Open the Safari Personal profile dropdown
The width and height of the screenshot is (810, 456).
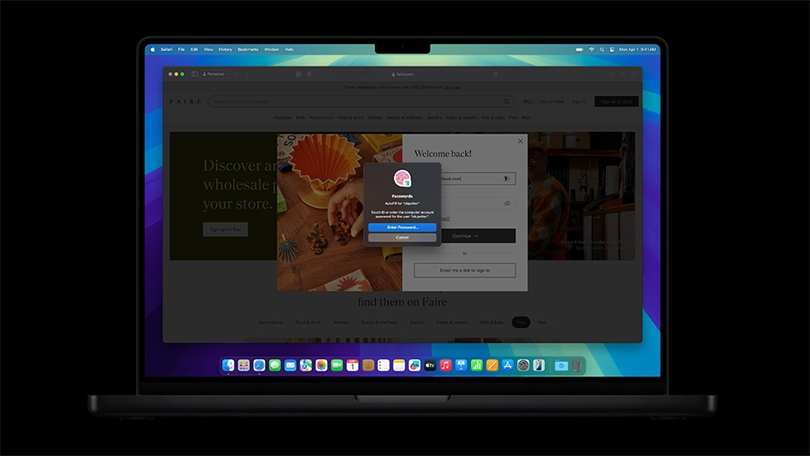214,74
